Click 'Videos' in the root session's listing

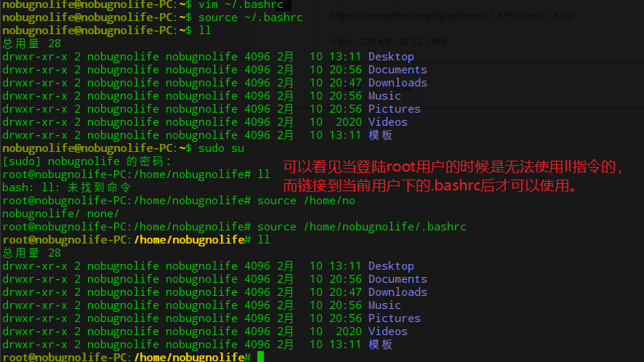(387, 331)
